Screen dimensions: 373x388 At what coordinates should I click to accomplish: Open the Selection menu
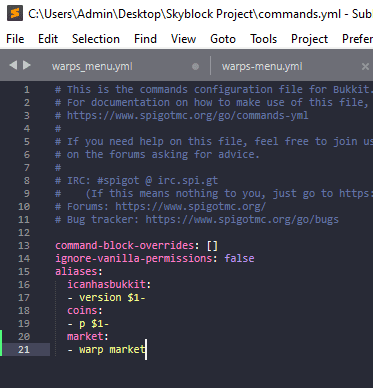[x=96, y=39]
